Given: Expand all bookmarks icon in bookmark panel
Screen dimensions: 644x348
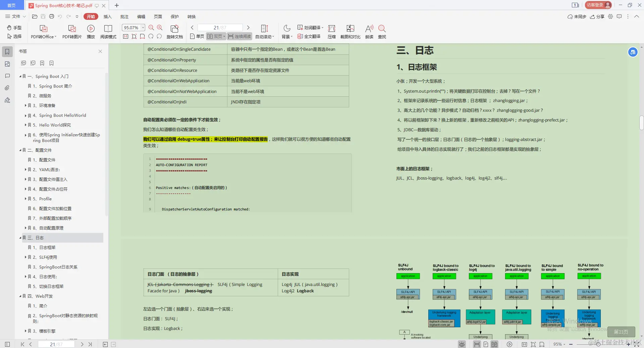Looking at the screenshot, I should coord(23,63).
